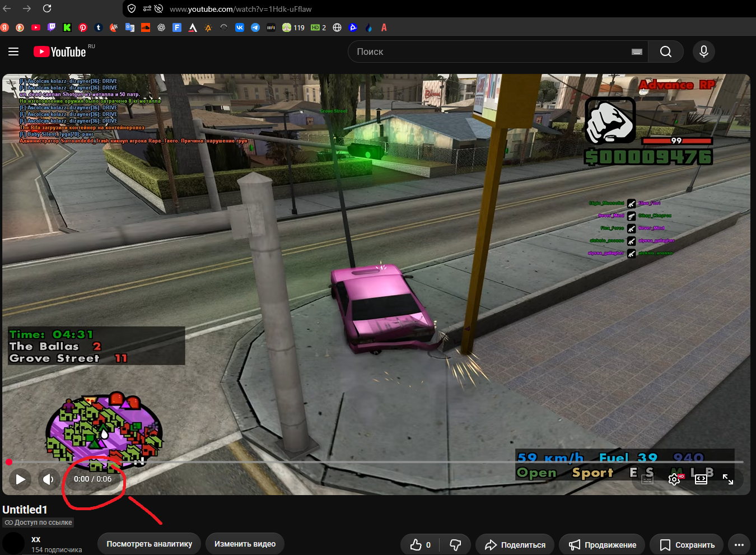Open site permissions settings icon in address bar
This screenshot has height=555, width=756.
pyautogui.click(x=147, y=8)
